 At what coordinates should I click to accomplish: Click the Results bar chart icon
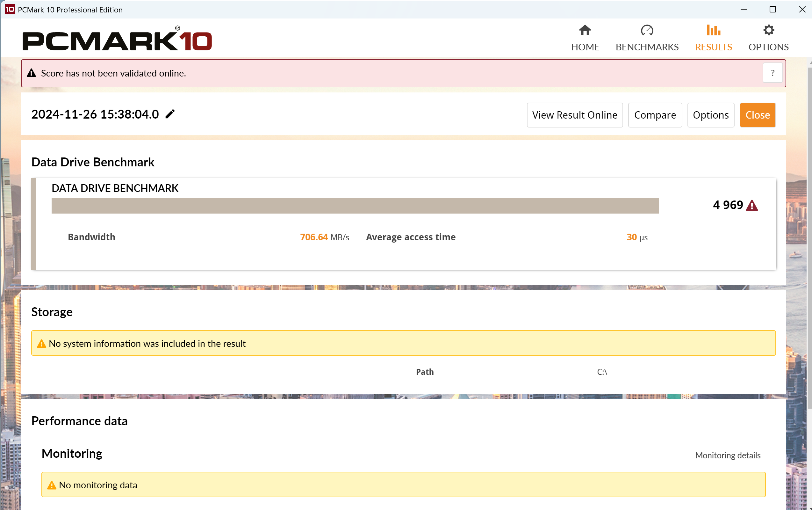click(713, 30)
